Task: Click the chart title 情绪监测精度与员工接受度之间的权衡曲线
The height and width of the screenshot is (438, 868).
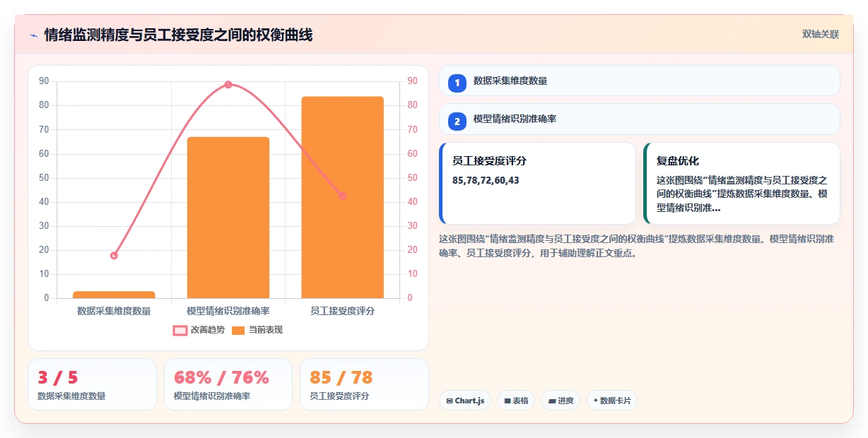Action: coord(178,35)
